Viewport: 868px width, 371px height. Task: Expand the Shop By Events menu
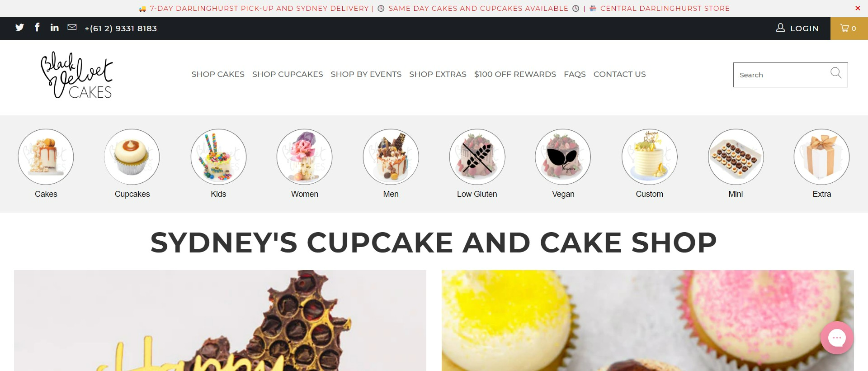[366, 74]
